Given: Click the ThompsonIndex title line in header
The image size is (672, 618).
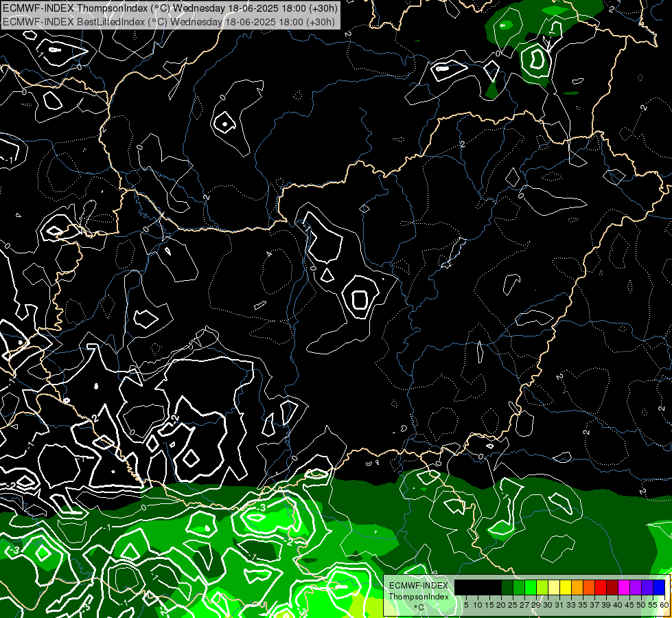Looking at the screenshot, I should (x=170, y=8).
